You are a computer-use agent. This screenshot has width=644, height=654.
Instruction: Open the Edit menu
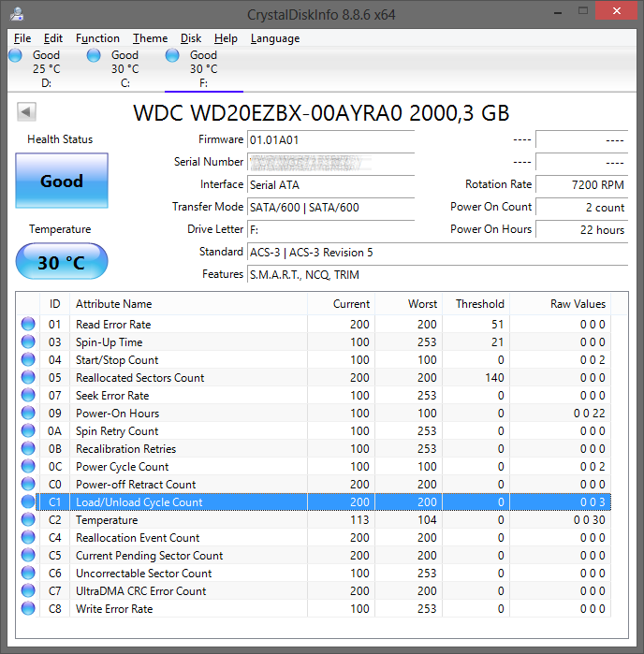pyautogui.click(x=53, y=38)
